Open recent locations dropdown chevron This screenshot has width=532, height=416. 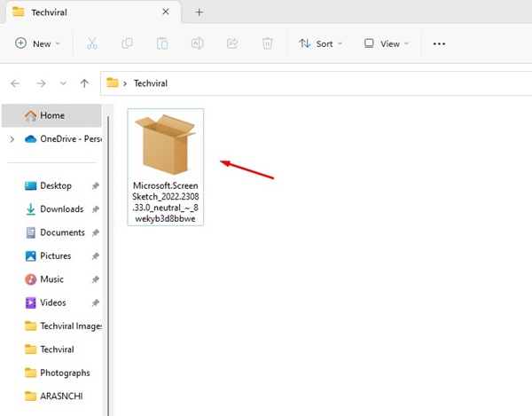pos(63,83)
